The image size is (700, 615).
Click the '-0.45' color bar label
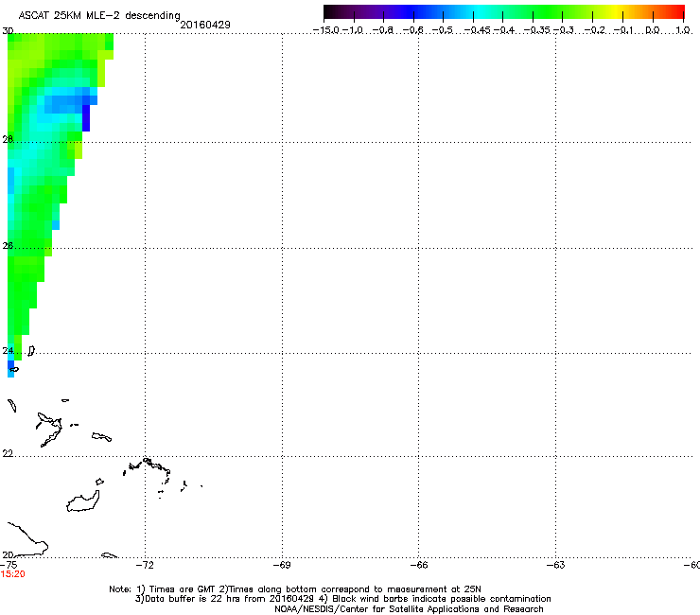tap(477, 30)
